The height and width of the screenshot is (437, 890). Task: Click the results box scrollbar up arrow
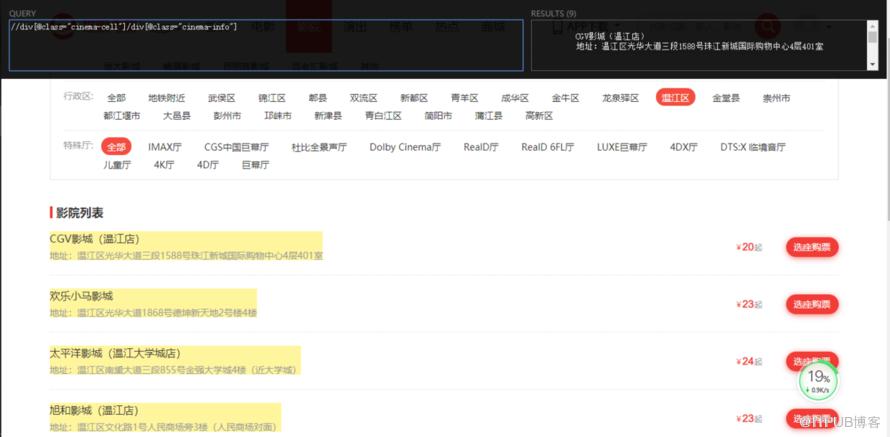[x=873, y=26]
